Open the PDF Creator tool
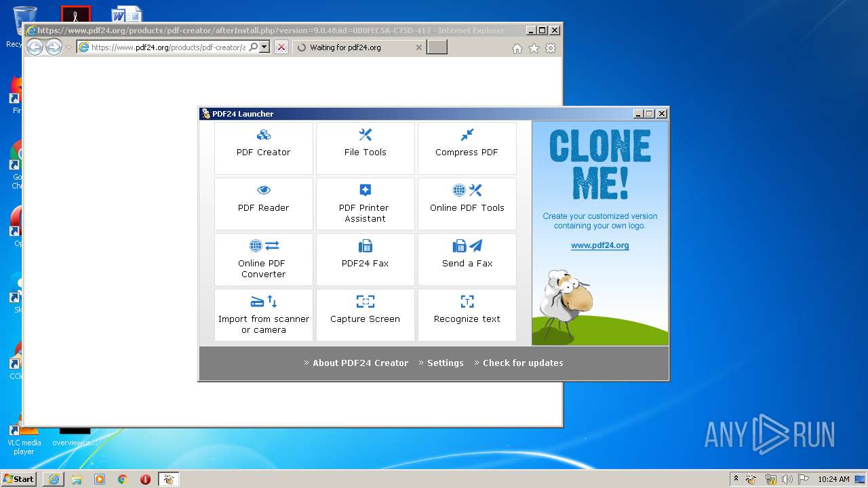 pos(264,148)
